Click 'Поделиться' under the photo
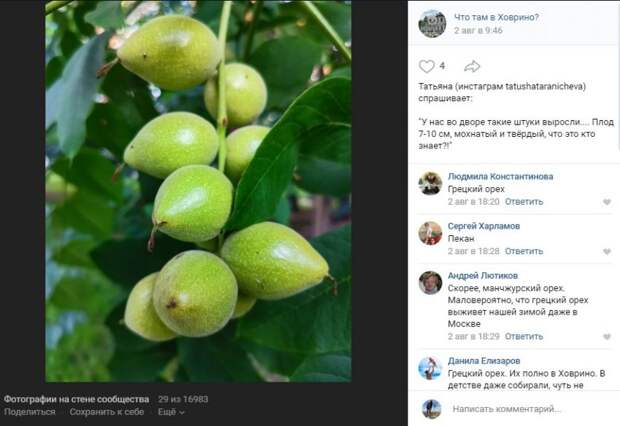 pos(30,412)
